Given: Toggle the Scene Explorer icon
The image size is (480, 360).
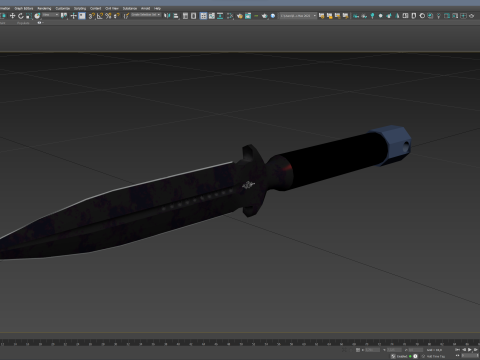Looking at the screenshot, I should coord(185,16).
